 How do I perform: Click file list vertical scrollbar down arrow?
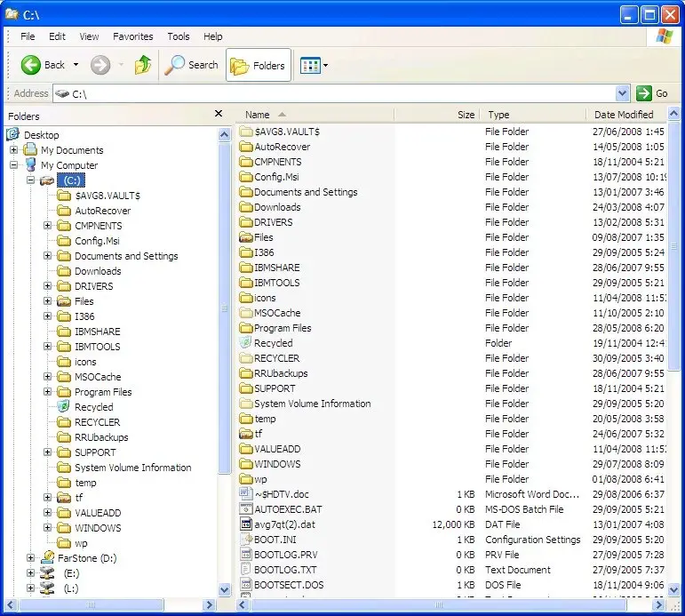674,589
